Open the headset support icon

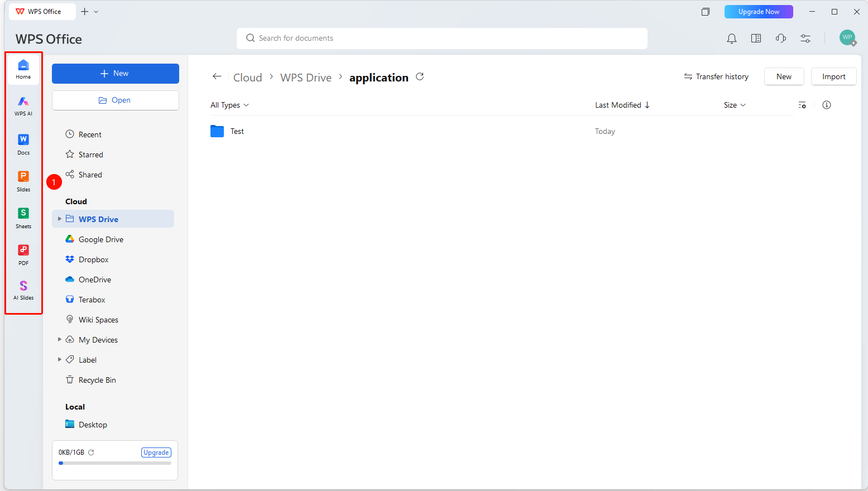click(x=781, y=38)
